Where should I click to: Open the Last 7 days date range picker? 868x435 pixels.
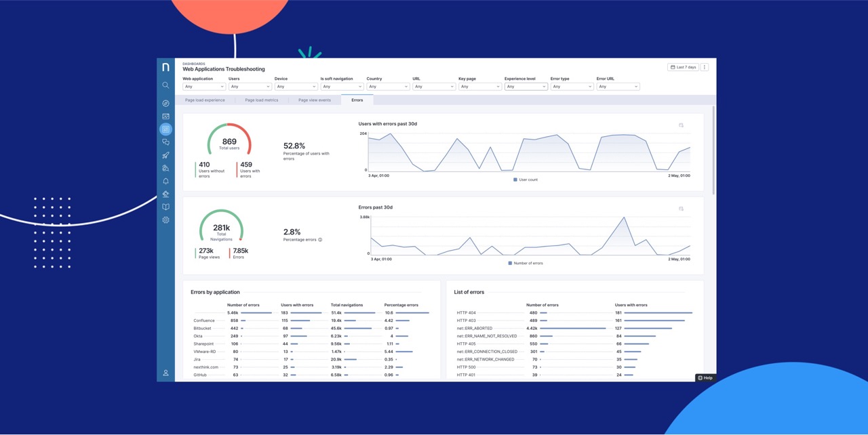[682, 67]
